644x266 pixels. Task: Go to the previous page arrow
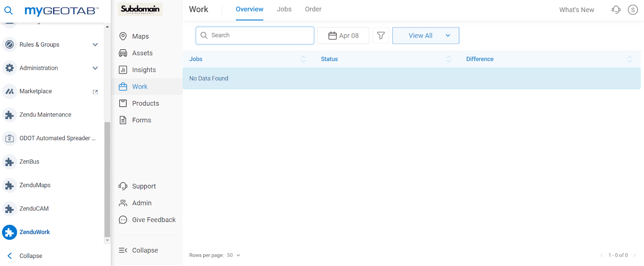pos(602,255)
